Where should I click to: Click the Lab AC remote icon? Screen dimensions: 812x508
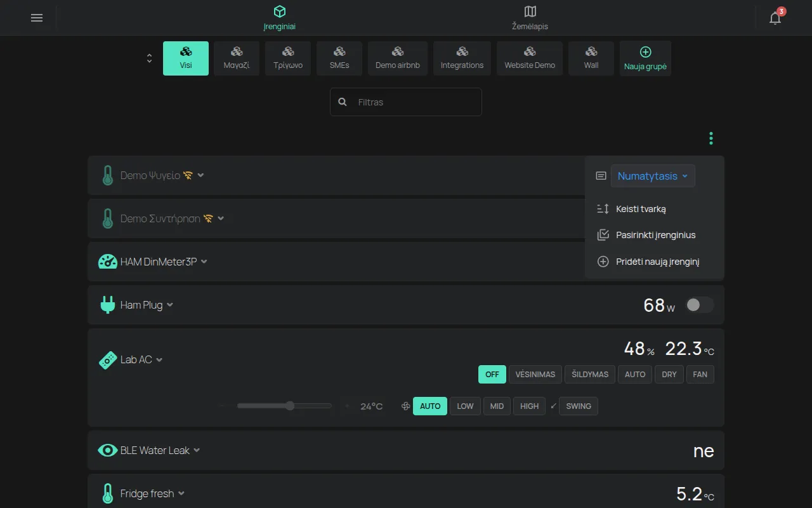[108, 360]
